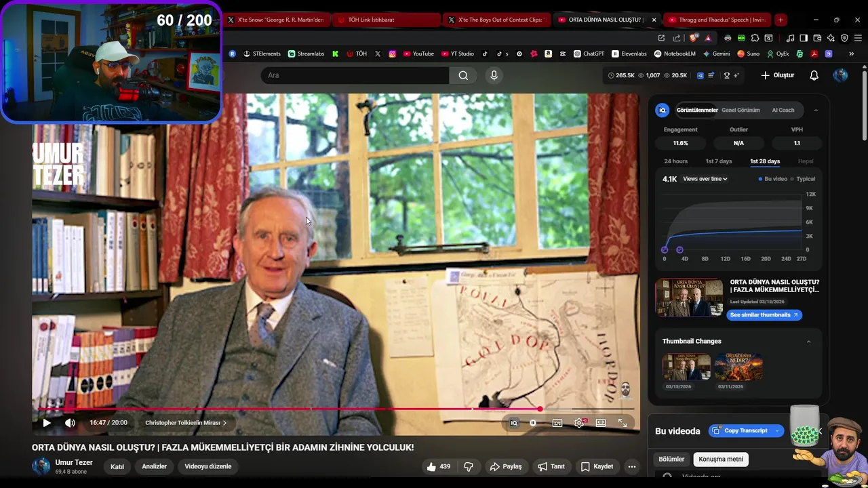Open NotebookLM bookmark
This screenshot has width=868, height=488.
675,54
